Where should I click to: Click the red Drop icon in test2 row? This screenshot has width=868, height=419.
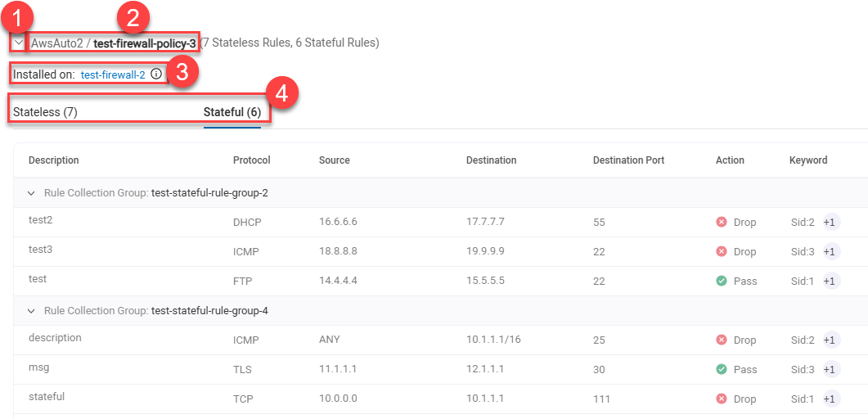pyautogui.click(x=722, y=222)
